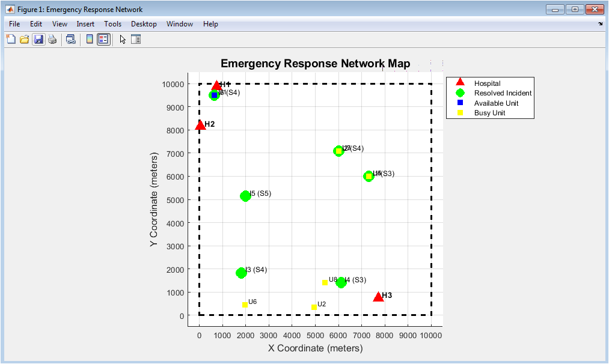Click the Link Plot toolbar icon

click(70, 40)
